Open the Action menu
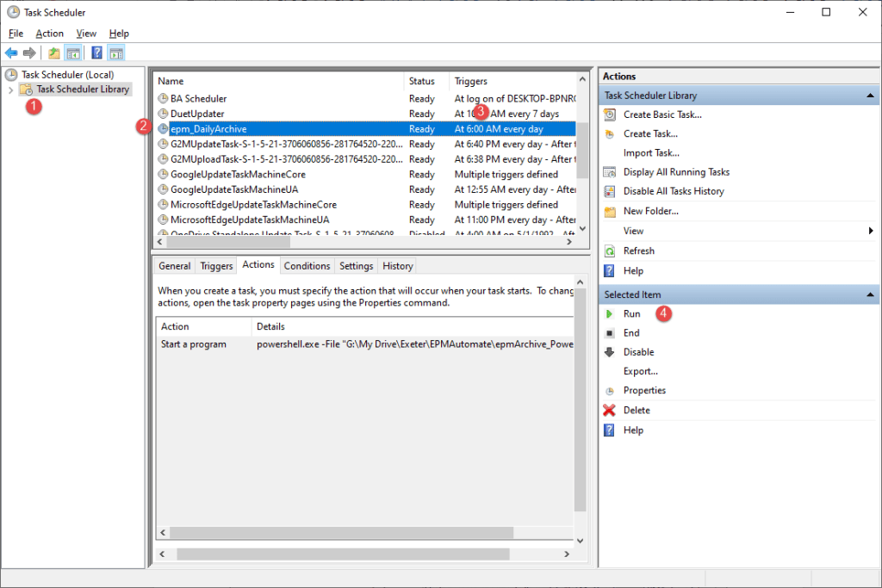 (50, 34)
